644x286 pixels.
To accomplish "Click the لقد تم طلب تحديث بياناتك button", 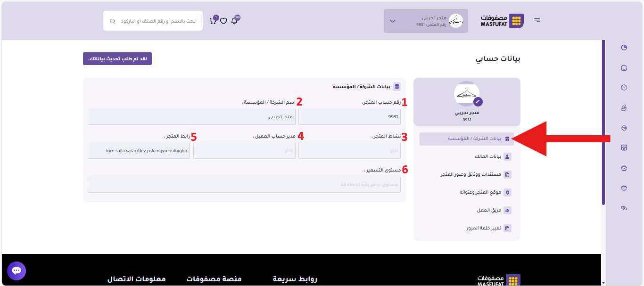I will [x=117, y=59].
